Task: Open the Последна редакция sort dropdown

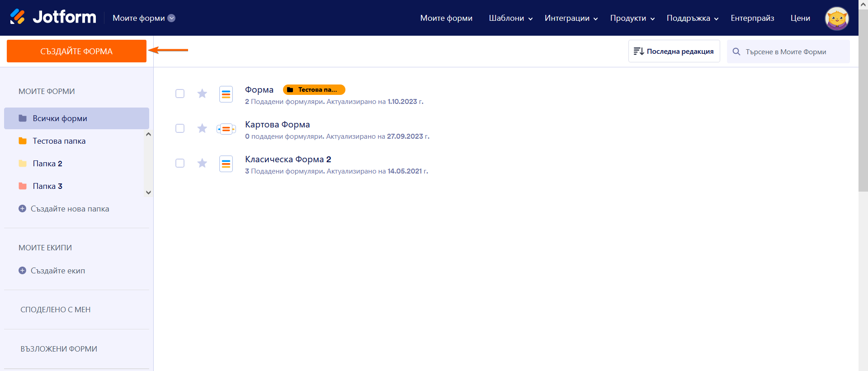Action: click(x=674, y=52)
